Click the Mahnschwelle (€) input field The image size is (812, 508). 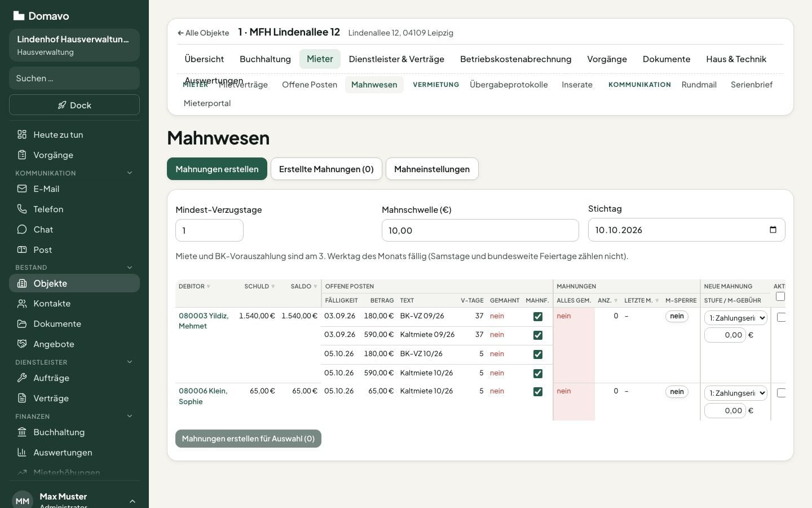480,230
